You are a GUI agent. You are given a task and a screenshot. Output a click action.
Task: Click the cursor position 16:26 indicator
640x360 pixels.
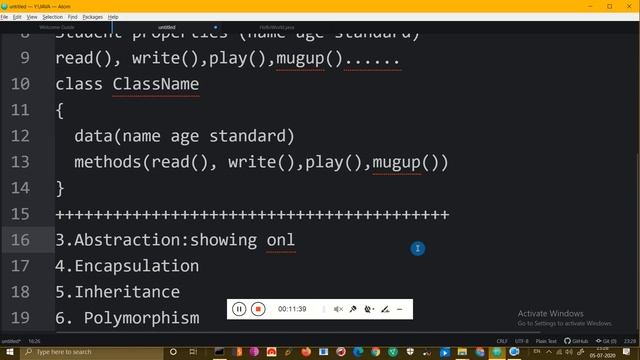(34, 341)
